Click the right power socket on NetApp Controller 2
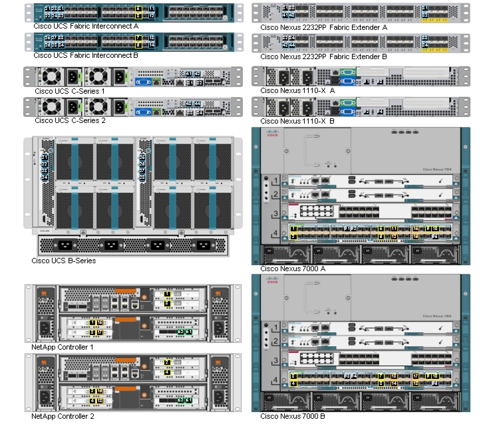The width and height of the screenshot is (491, 448). (219, 397)
